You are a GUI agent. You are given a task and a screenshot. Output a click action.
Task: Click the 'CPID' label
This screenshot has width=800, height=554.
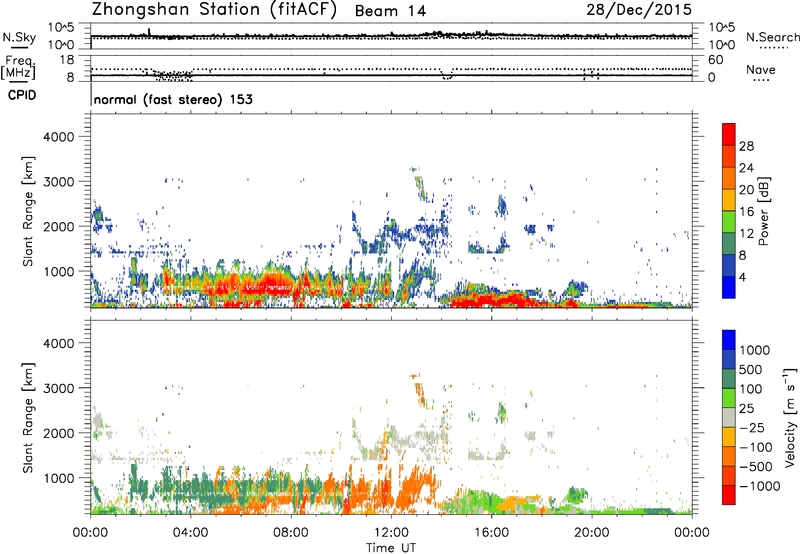(22, 95)
